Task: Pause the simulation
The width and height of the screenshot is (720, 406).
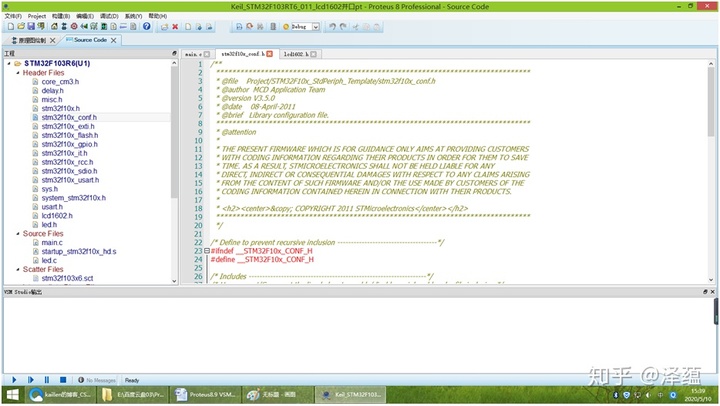Action: (46, 380)
